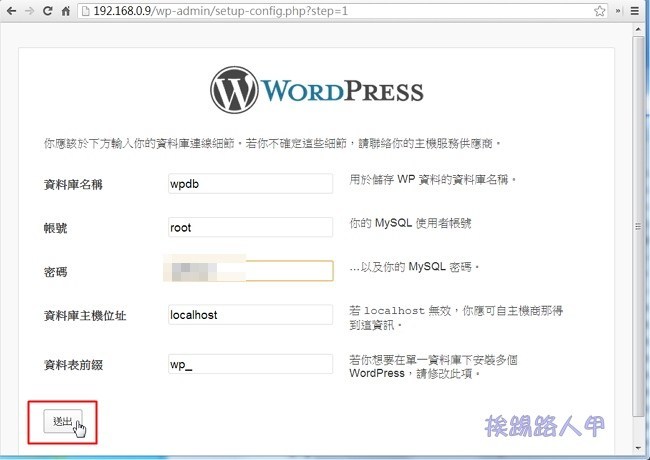Click the browser forward arrow
Viewport: 650px width, 460px height.
[30, 11]
